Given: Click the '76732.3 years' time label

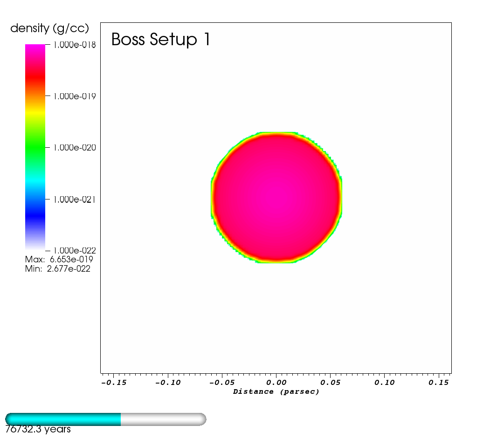Looking at the screenshot, I should pos(38,429).
